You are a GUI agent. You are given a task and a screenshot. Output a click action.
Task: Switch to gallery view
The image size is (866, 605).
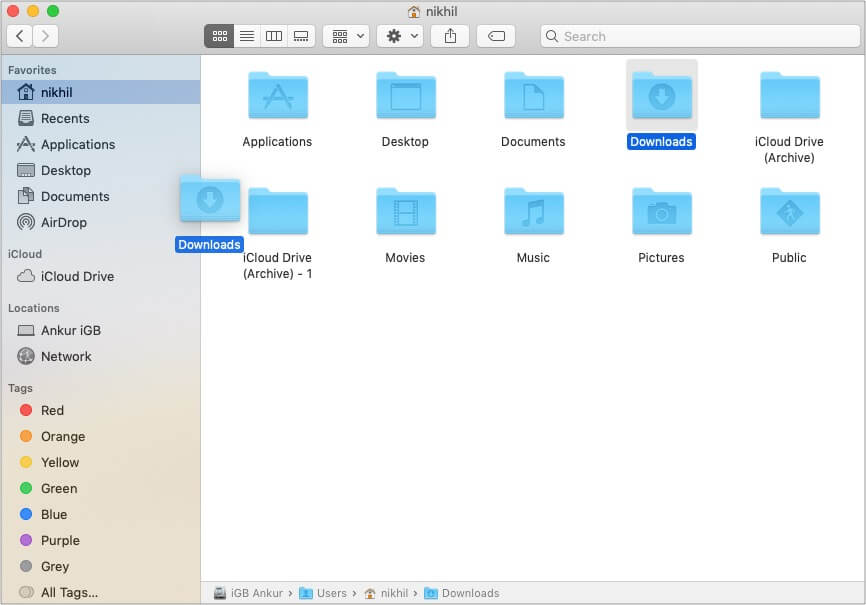pos(301,36)
